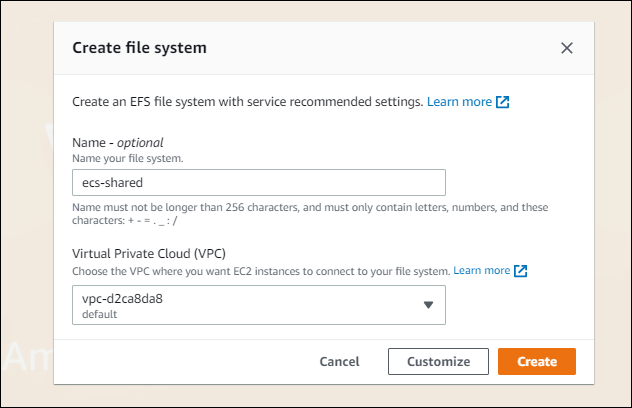
Task: Click the Name field containing ecs-shared
Action: point(259,183)
